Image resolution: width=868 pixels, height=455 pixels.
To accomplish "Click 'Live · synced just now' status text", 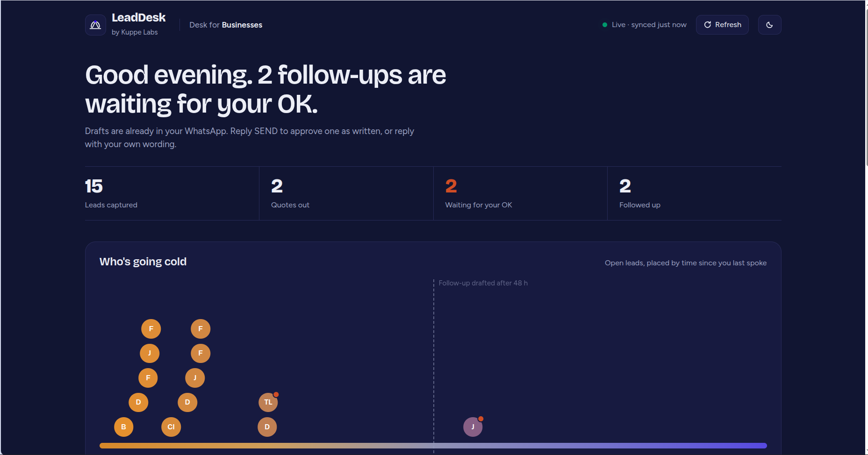I will (649, 25).
